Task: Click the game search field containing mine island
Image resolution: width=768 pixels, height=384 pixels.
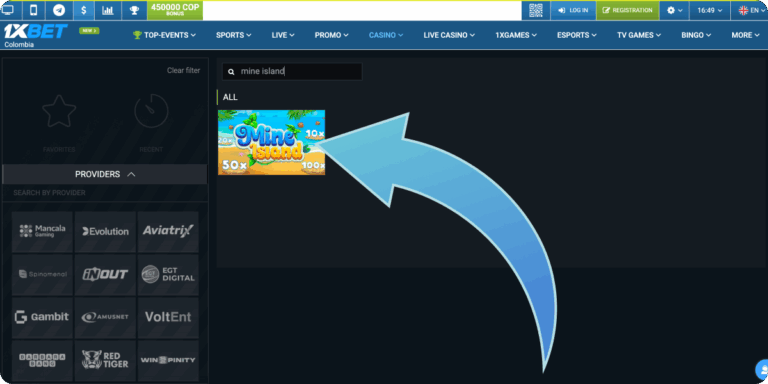Action: pyautogui.click(x=292, y=72)
